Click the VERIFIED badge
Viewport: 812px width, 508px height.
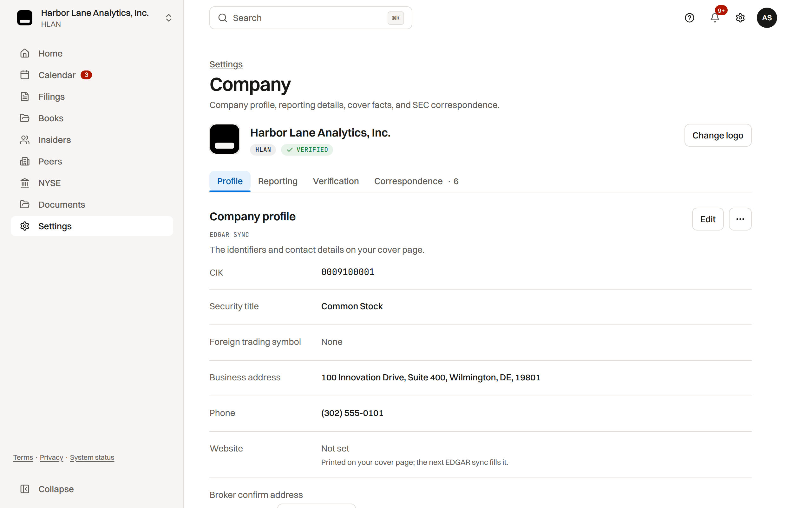coord(307,150)
